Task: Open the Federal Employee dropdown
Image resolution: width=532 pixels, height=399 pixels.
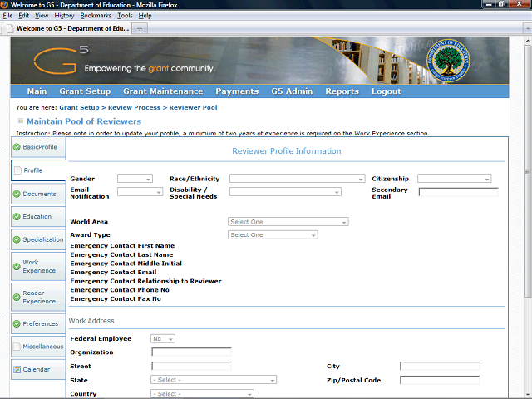Action: (x=163, y=338)
